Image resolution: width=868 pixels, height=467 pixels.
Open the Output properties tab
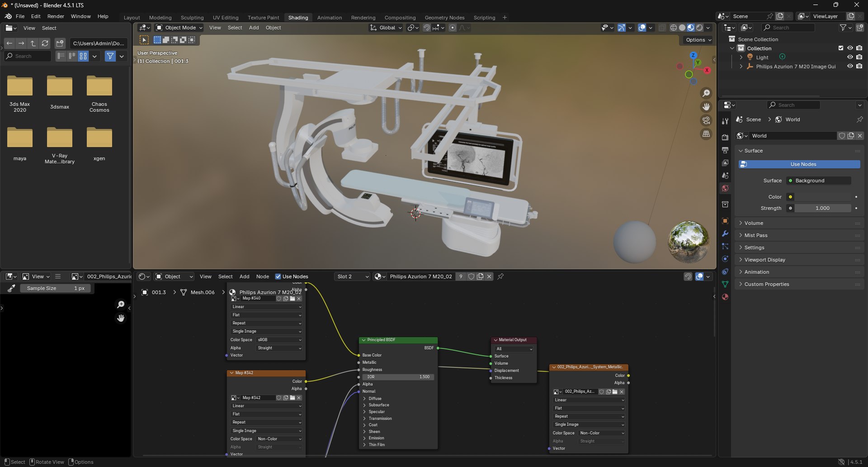tap(725, 150)
